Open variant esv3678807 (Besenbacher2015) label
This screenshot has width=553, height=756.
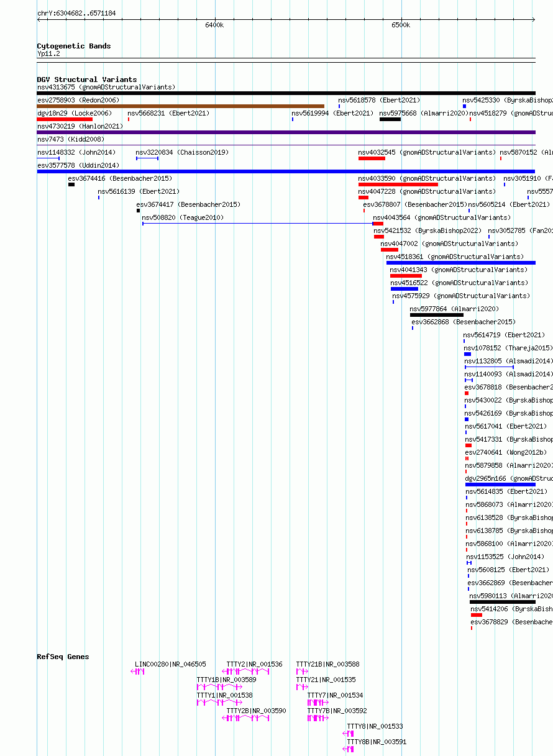click(415, 204)
